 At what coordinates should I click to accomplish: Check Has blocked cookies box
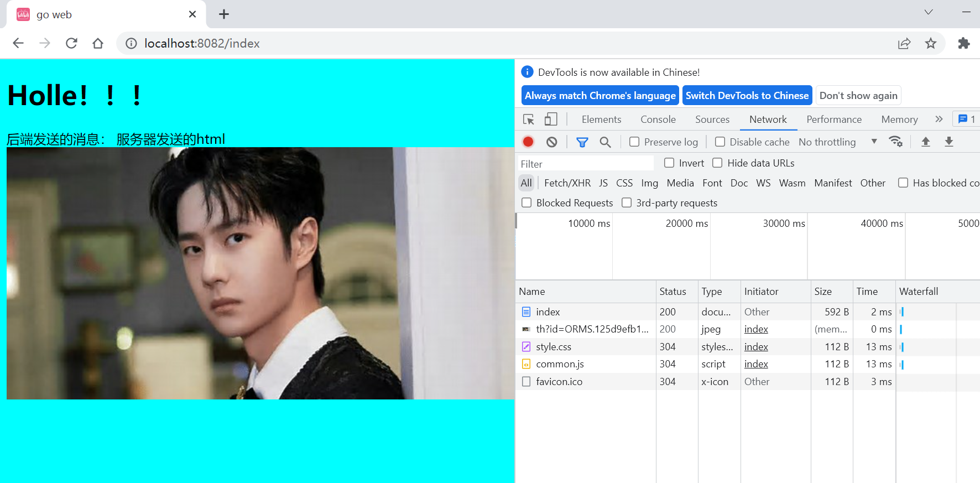(x=903, y=183)
